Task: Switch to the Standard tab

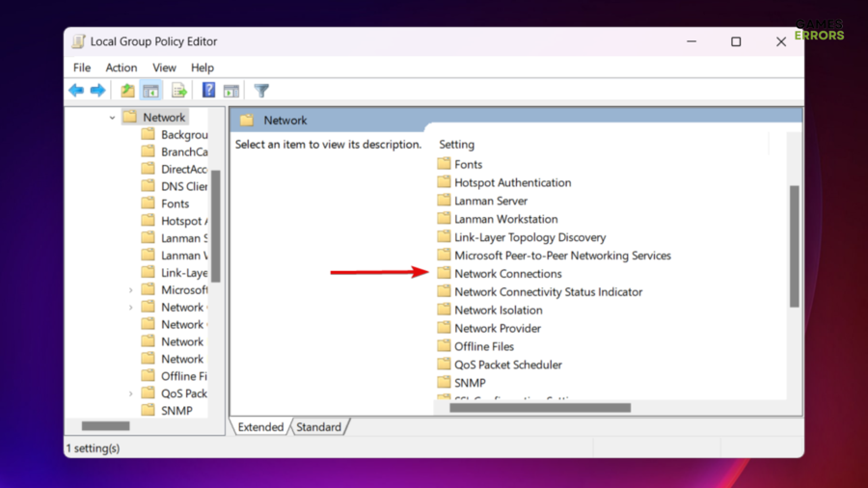Action: [x=318, y=427]
